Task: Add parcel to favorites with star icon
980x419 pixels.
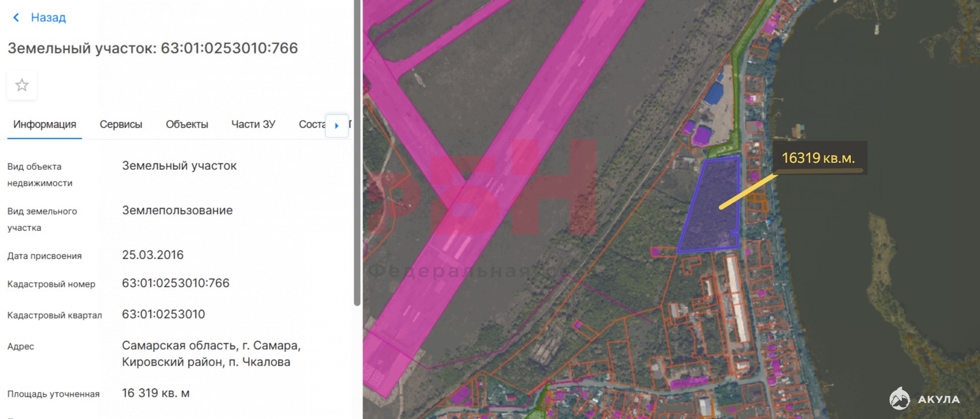Action: coord(22,85)
